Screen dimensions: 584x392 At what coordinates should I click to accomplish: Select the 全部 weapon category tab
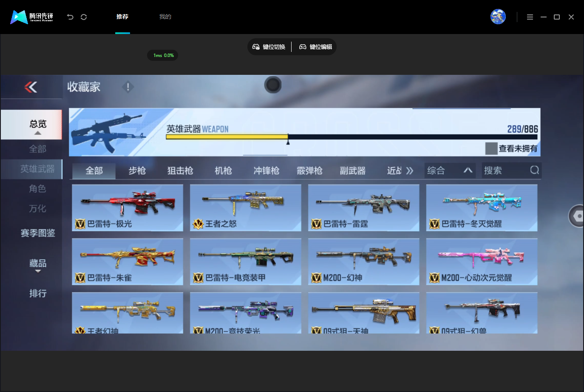point(94,170)
